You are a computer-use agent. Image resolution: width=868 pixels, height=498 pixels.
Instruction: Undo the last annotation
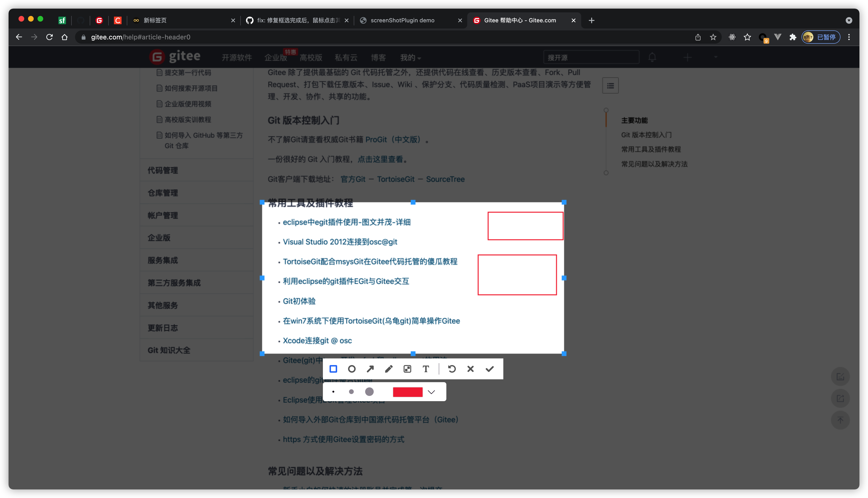point(452,369)
